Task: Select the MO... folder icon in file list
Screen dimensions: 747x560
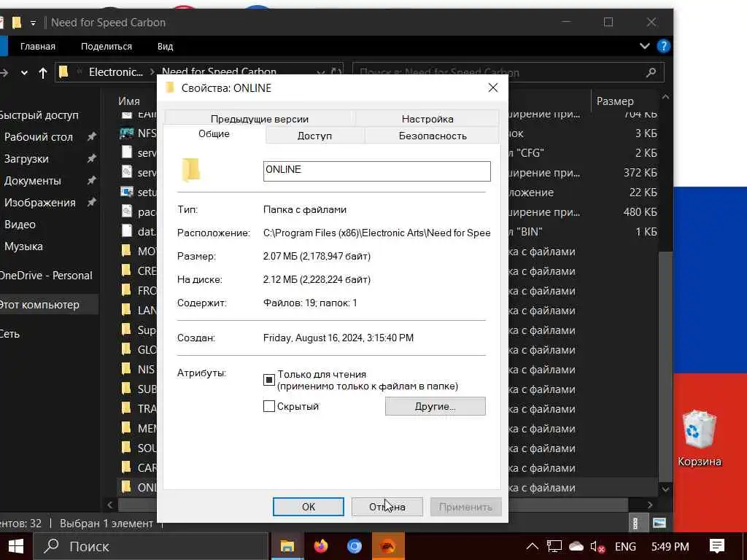Action: point(126,251)
